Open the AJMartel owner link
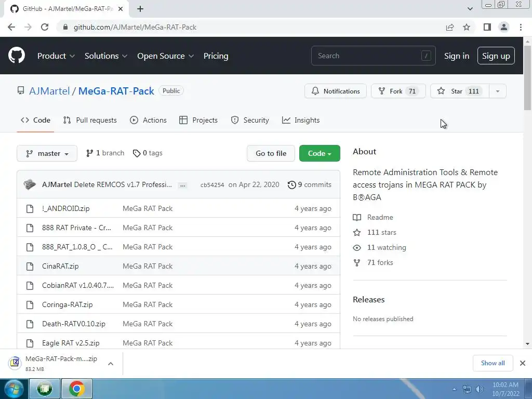Image resolution: width=532 pixels, height=399 pixels. (49, 91)
